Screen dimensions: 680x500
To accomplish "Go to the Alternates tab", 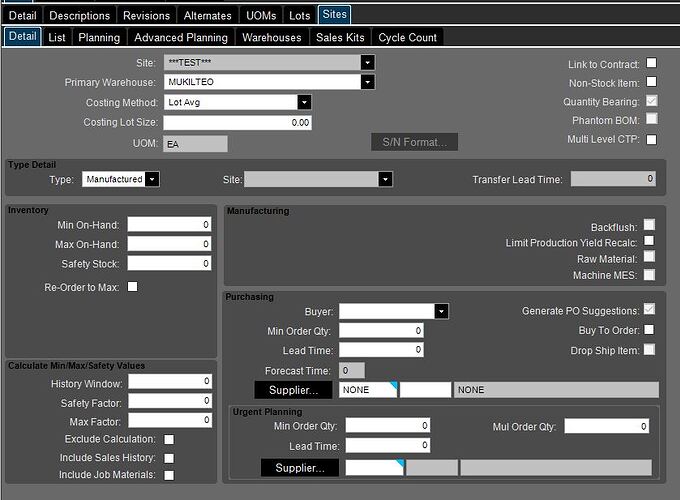I will point(207,16).
